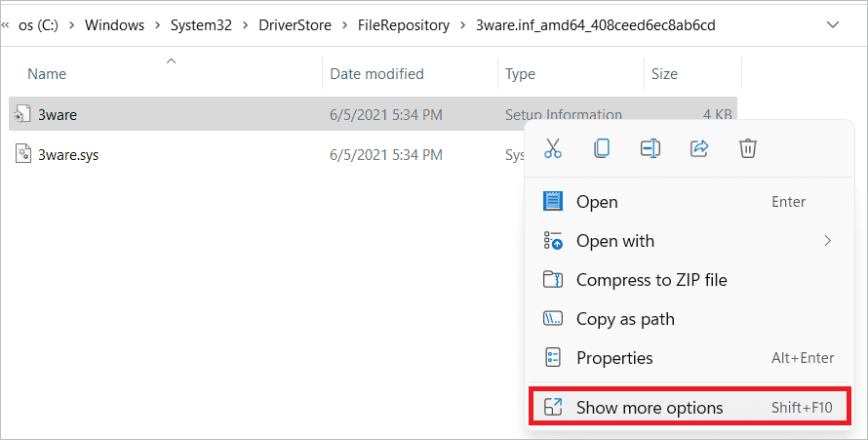Expand chevron after os (C:)
The image size is (868, 440).
click(72, 25)
